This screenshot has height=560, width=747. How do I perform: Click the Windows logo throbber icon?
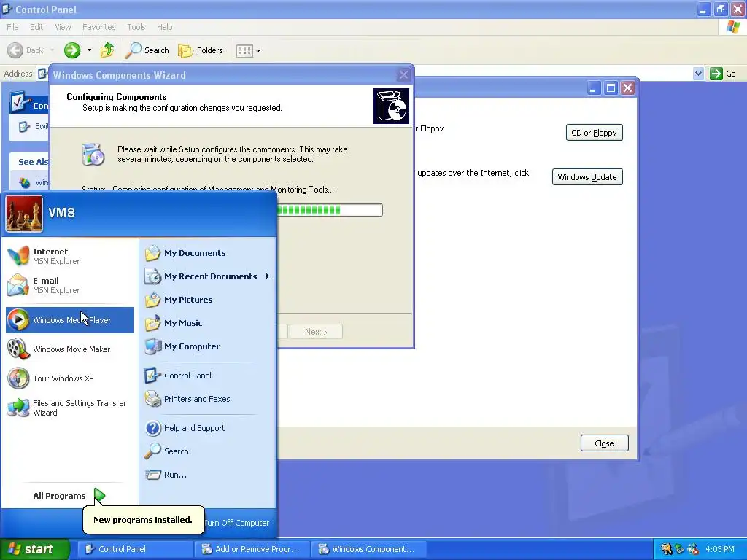pyautogui.click(x=733, y=27)
